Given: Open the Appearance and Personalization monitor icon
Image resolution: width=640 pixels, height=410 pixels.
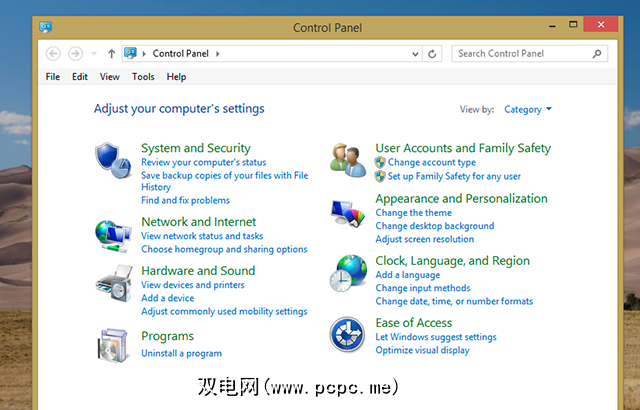Looking at the screenshot, I should coord(348,214).
